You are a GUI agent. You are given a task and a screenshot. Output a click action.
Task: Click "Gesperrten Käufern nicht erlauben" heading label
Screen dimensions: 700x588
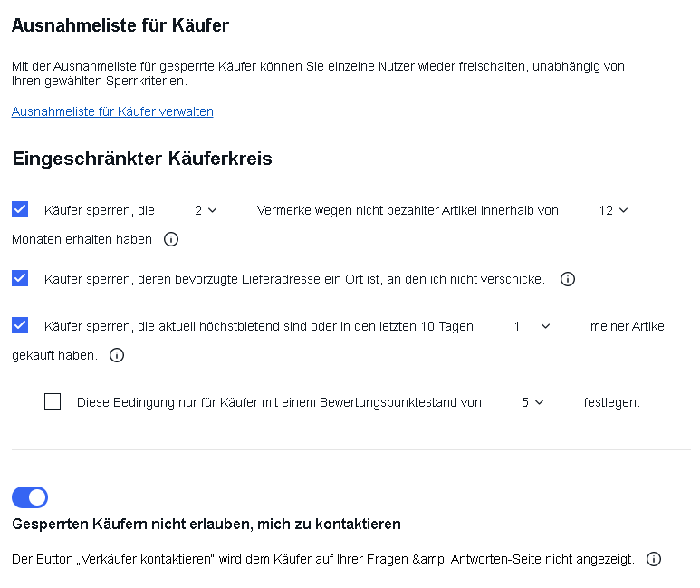[206, 524]
